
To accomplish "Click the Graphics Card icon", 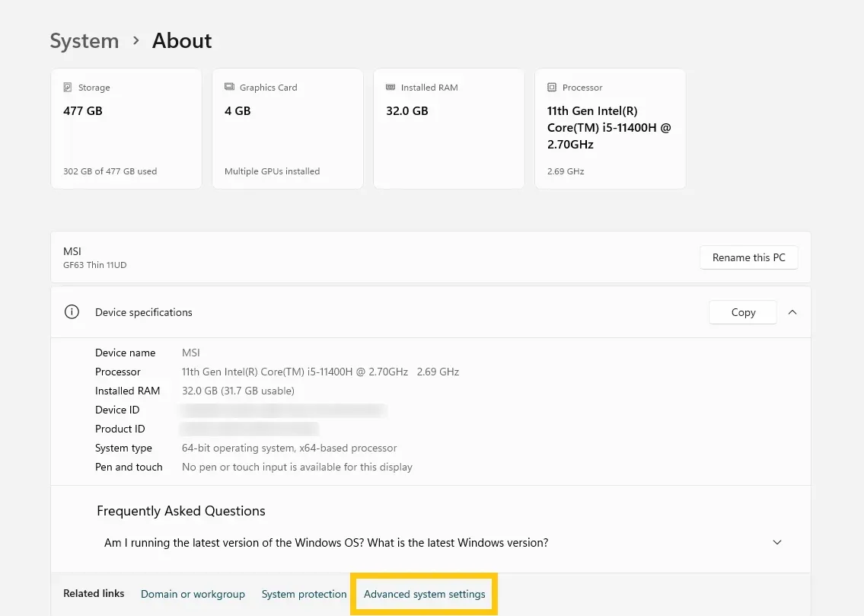I will [229, 87].
